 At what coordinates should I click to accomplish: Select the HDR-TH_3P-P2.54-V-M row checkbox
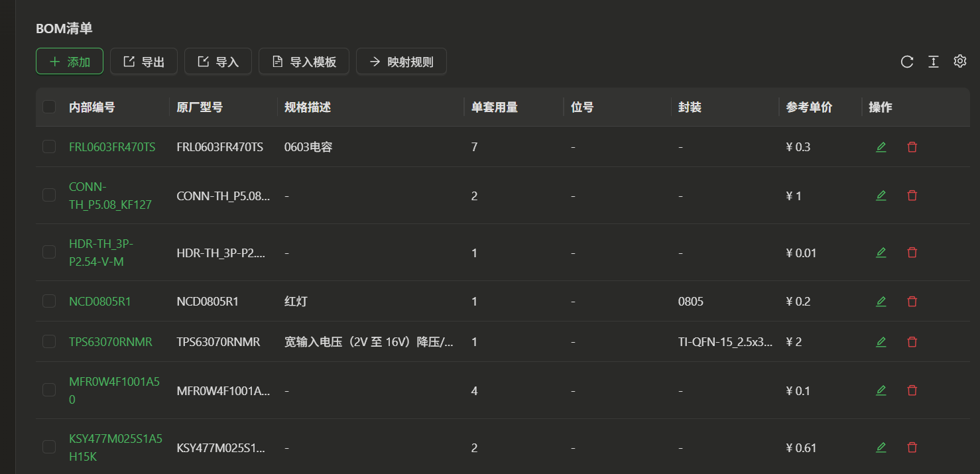click(x=49, y=253)
